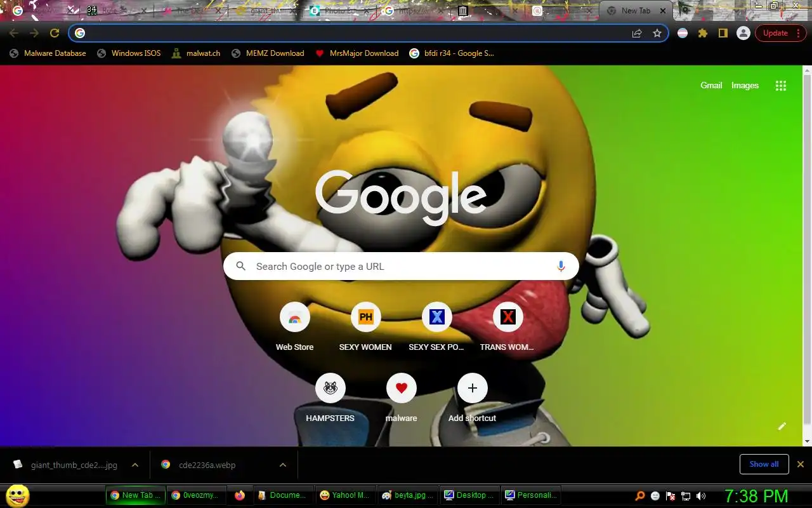Screen dimensions: 812x508
Task: Open the MEMZ Download bookmark
Action: [268, 53]
